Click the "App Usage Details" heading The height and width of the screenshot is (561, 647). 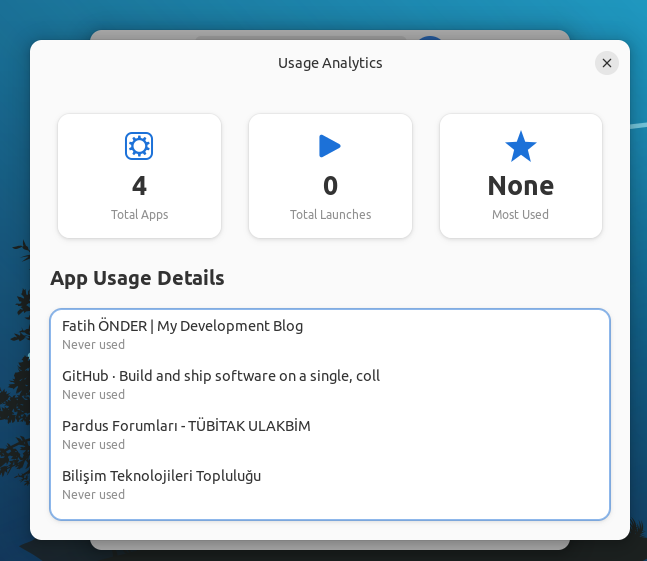click(137, 278)
